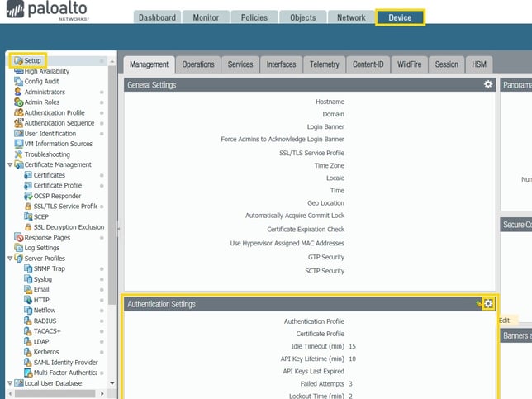The height and width of the screenshot is (399, 532).
Task: Click the sidebar collapse handle
Action: [119, 229]
